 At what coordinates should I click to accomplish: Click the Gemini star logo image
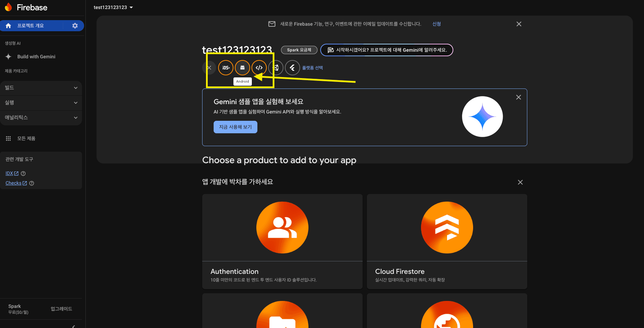click(482, 117)
